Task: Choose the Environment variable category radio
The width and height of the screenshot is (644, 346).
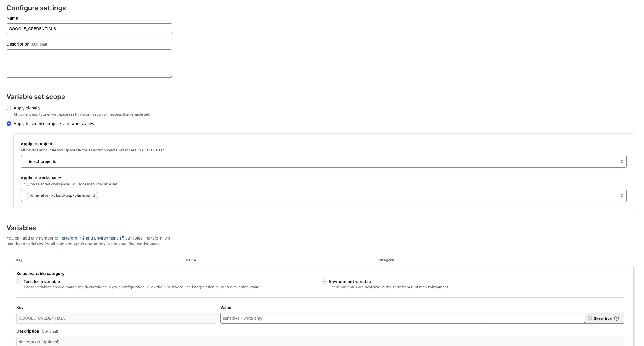Action: pyautogui.click(x=324, y=282)
